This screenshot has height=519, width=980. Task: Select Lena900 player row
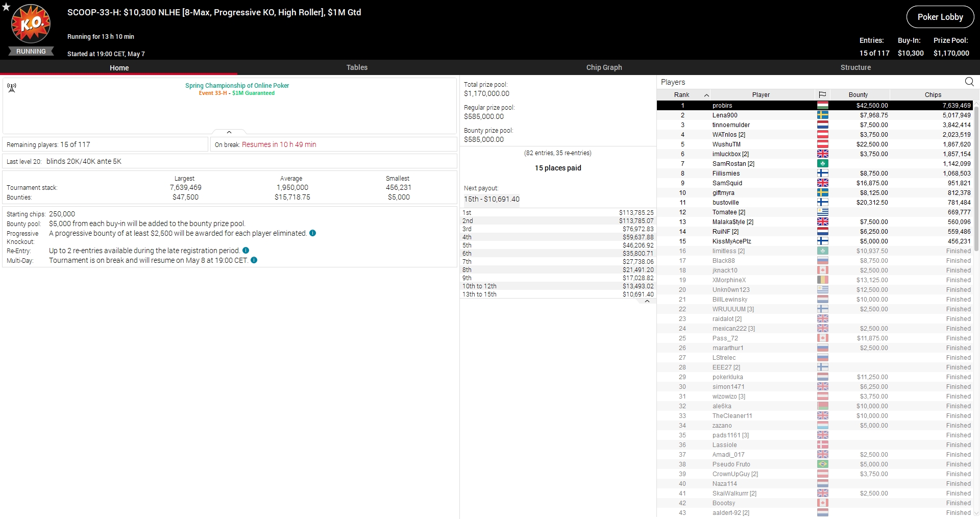(815, 115)
